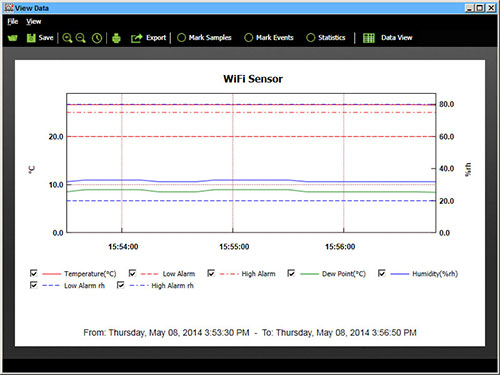
Task: Select the Mark Samples radio button
Action: (x=181, y=38)
